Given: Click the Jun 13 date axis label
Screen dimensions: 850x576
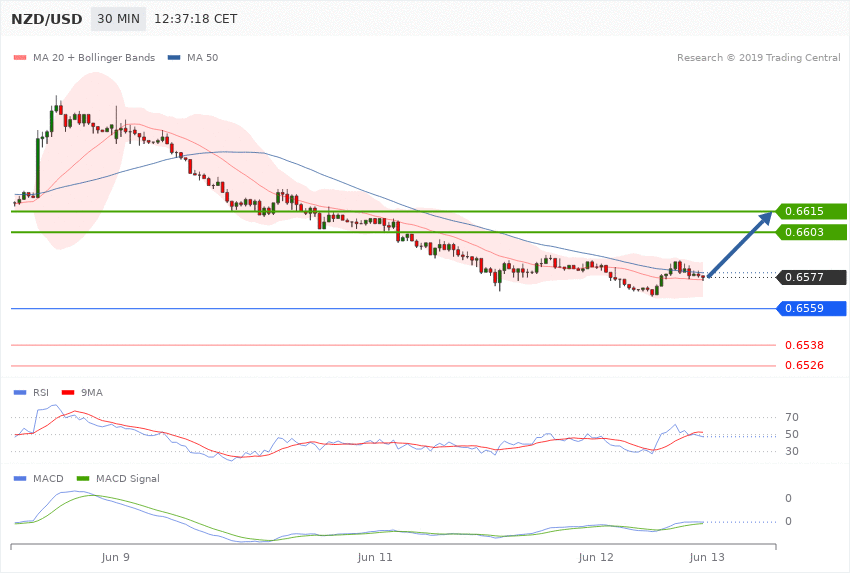Looking at the screenshot, I should 707,557.
